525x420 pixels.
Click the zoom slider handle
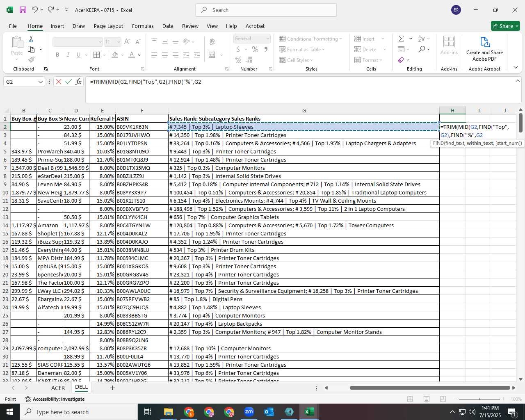click(479, 399)
